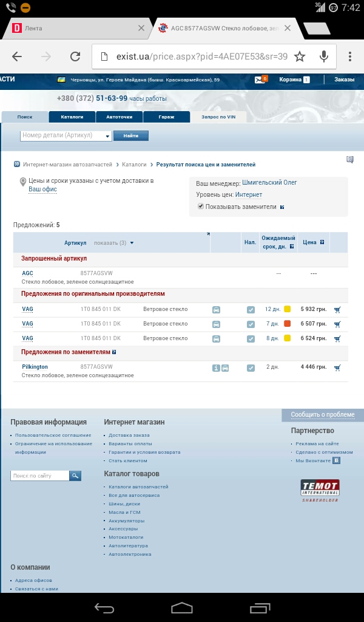Toggle availability checkmark in the Pilkington row
364x622 pixels.
(x=251, y=367)
